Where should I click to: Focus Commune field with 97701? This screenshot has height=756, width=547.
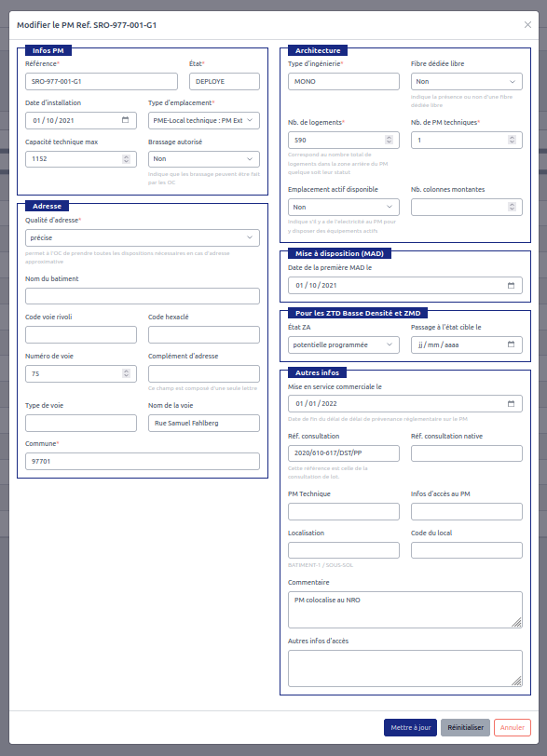coord(143,461)
